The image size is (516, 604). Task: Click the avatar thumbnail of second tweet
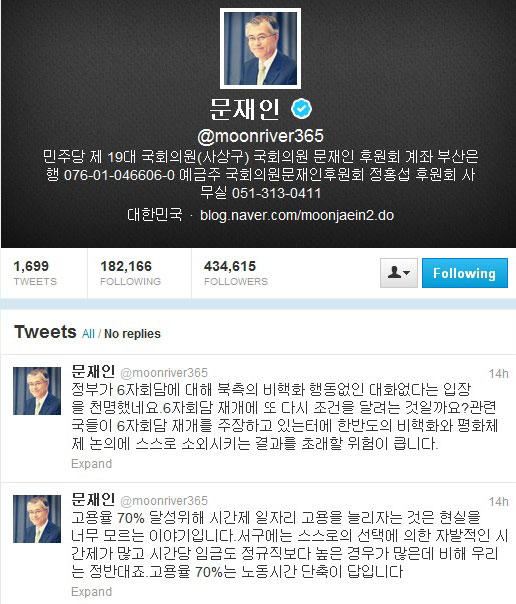point(37,519)
